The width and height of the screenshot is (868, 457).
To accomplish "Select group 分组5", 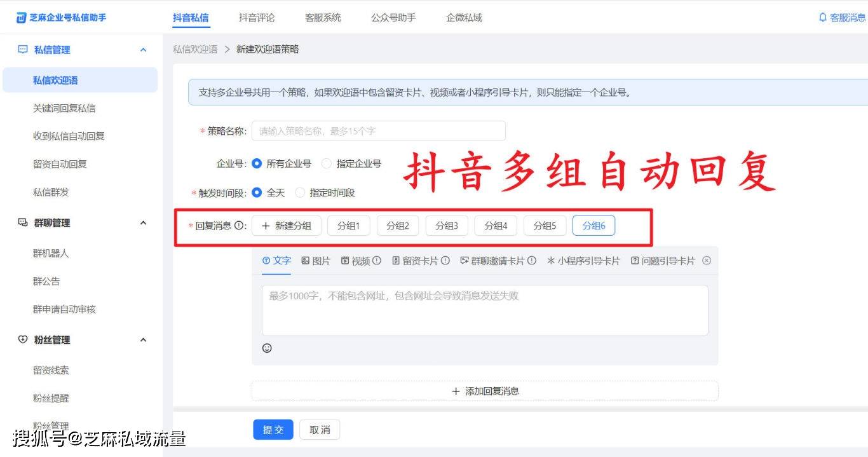I will pyautogui.click(x=545, y=226).
